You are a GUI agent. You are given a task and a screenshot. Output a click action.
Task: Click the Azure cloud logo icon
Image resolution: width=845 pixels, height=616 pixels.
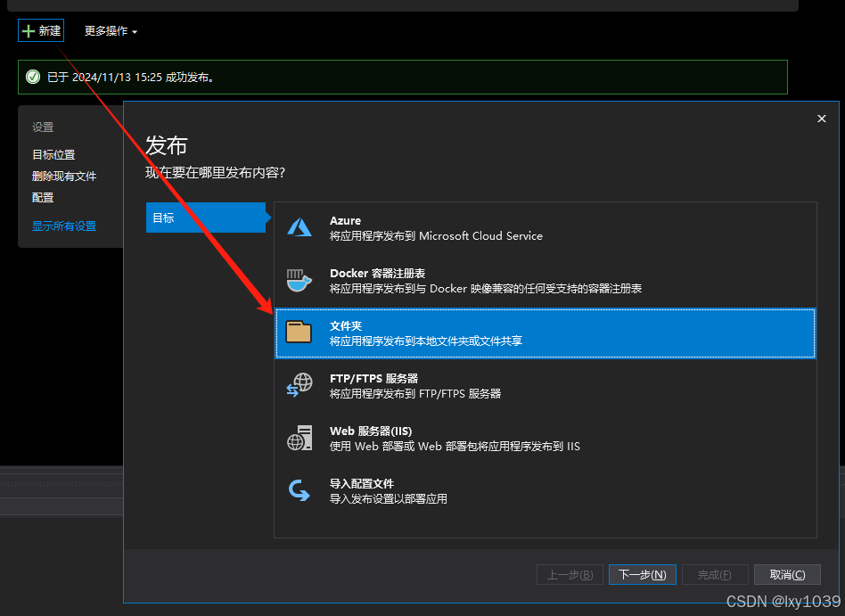click(x=299, y=227)
